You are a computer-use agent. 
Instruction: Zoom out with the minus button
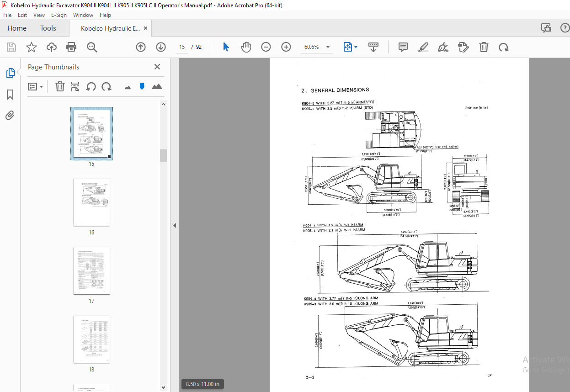coord(266,47)
